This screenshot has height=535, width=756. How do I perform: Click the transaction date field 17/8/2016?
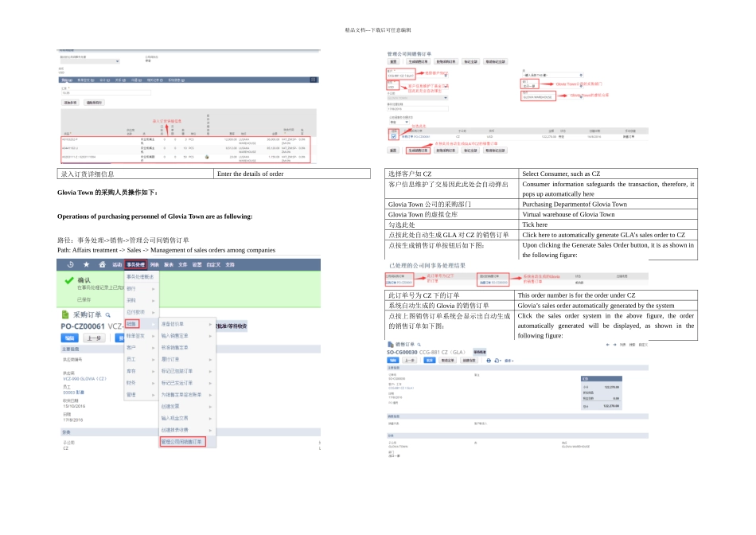tap(418, 109)
